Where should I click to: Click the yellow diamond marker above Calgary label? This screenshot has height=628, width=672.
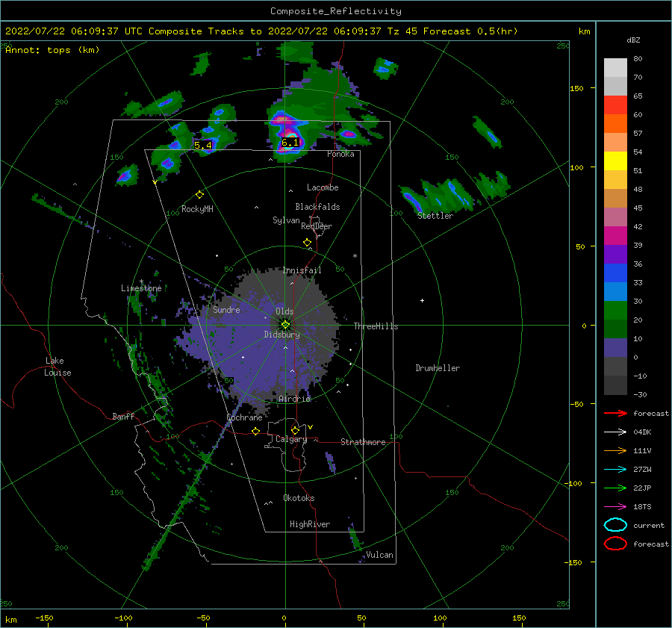click(x=295, y=430)
